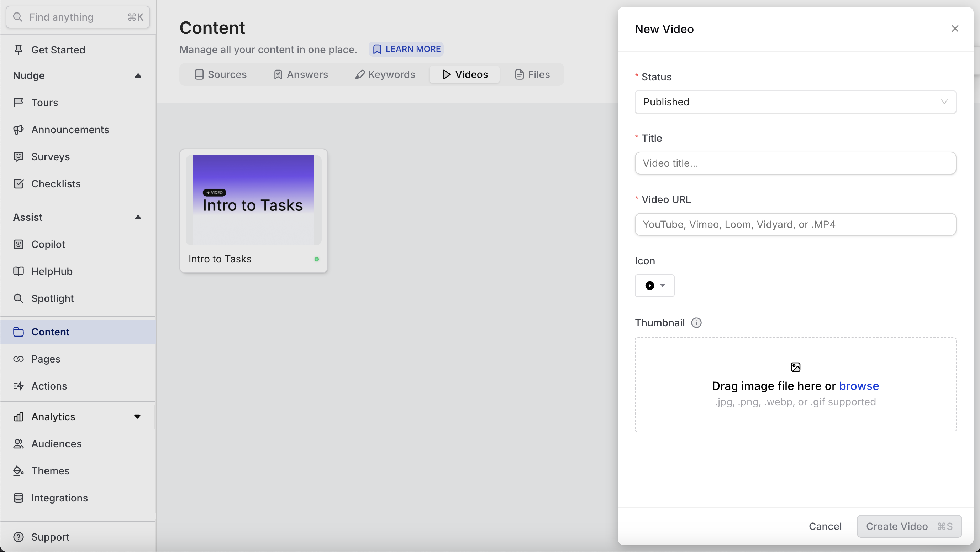Screen dimensions: 980x552
Task: Click the Get Started pin icon
Action: [18, 50]
